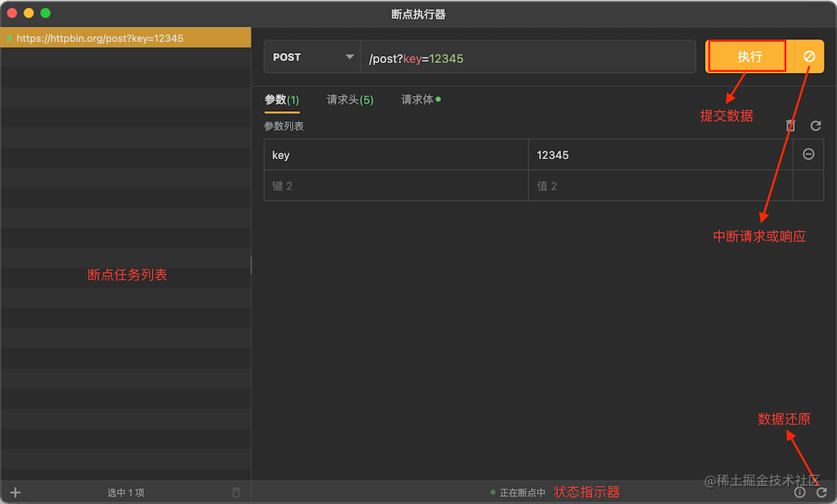The height and width of the screenshot is (504, 837).
Task: Execute the request with 执行 button
Action: point(746,56)
